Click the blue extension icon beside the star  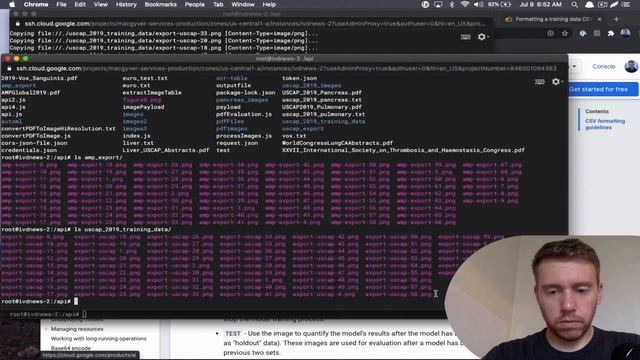583,33
